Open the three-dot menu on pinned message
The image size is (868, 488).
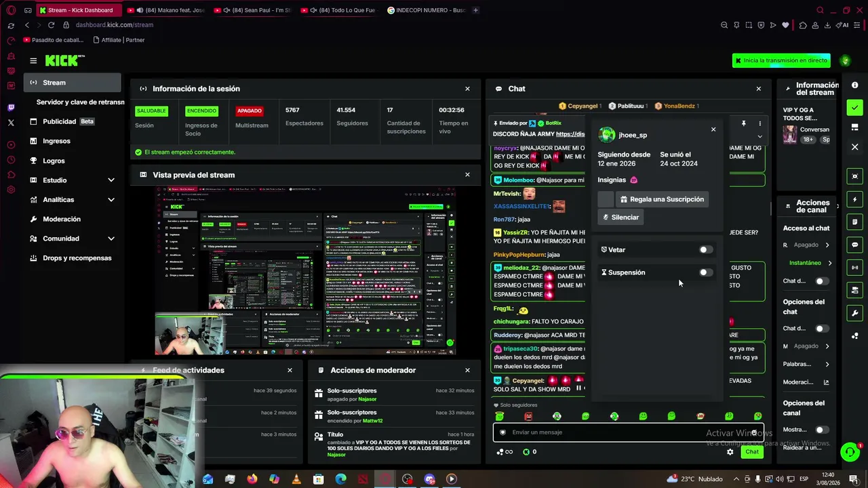click(759, 123)
